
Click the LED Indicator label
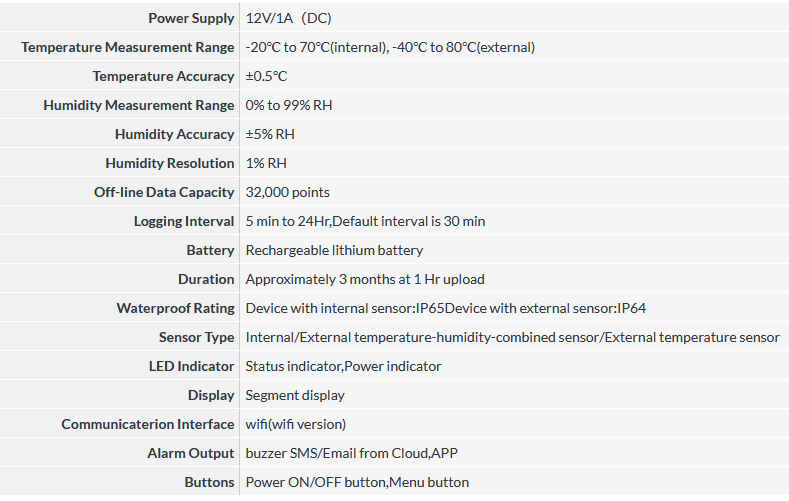pos(192,366)
